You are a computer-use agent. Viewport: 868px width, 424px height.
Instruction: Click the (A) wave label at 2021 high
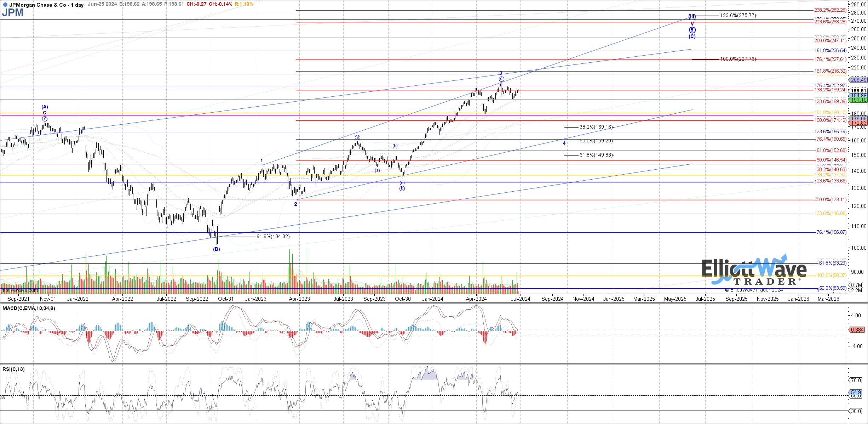coord(45,107)
